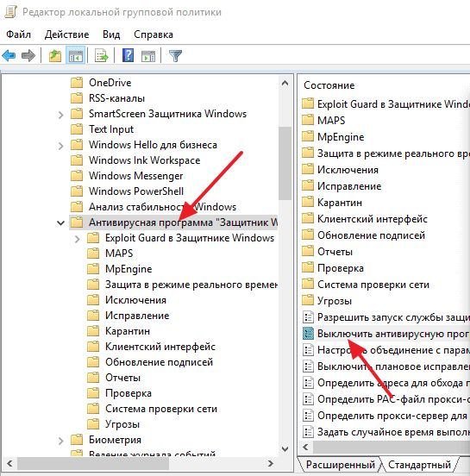The height and width of the screenshot is (476, 470).
Task: Go up one level with folder icon
Action: pyautogui.click(x=55, y=55)
